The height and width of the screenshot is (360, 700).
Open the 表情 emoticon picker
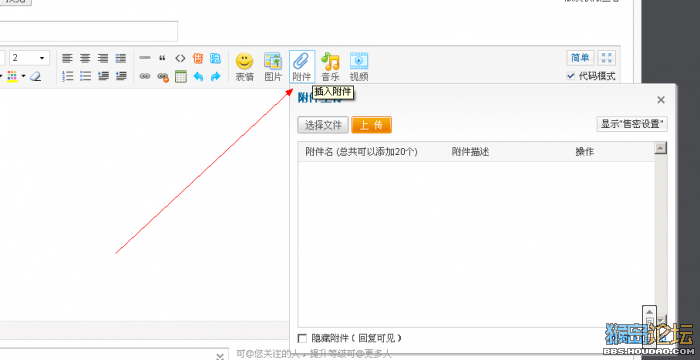click(x=244, y=67)
